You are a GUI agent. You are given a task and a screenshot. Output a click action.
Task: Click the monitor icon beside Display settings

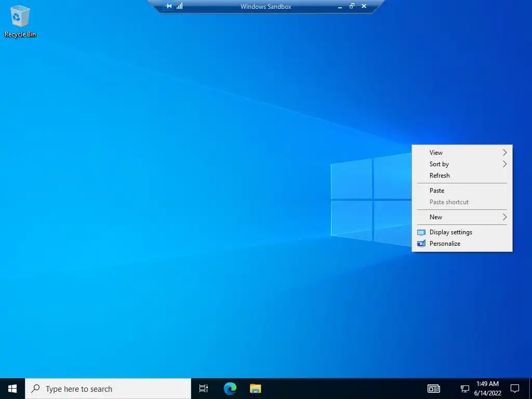pyautogui.click(x=421, y=232)
